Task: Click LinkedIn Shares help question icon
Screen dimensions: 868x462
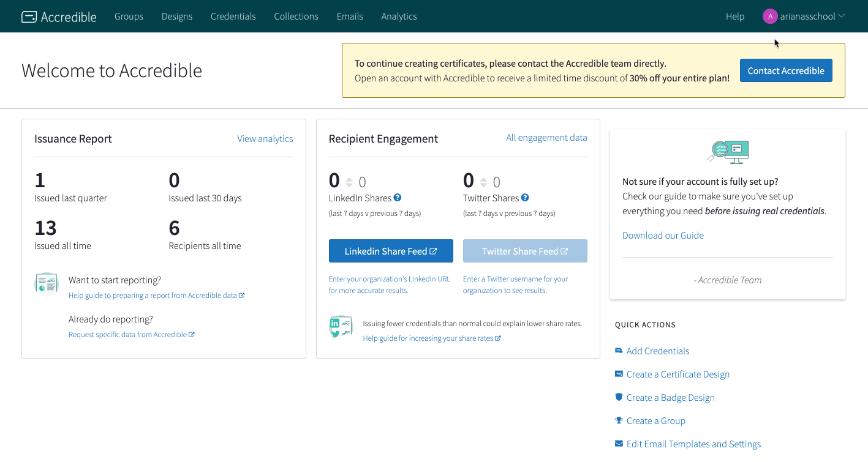Action: tap(398, 197)
